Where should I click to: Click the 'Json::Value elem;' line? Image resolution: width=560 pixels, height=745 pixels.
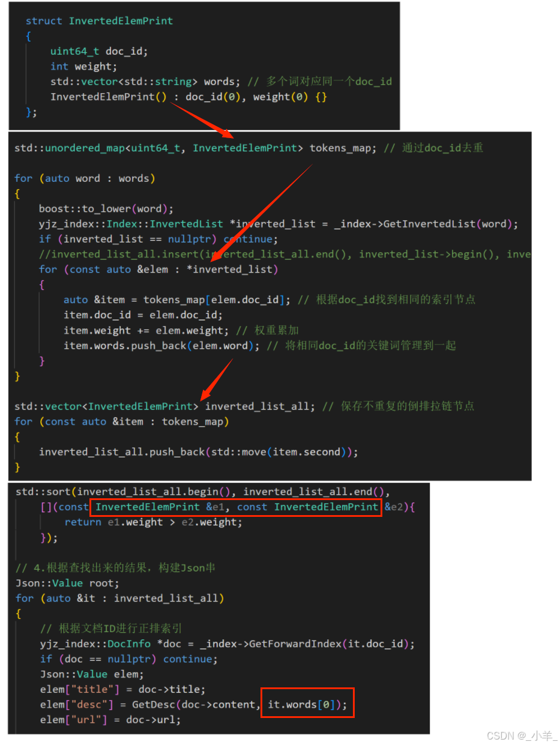pyautogui.click(x=92, y=674)
